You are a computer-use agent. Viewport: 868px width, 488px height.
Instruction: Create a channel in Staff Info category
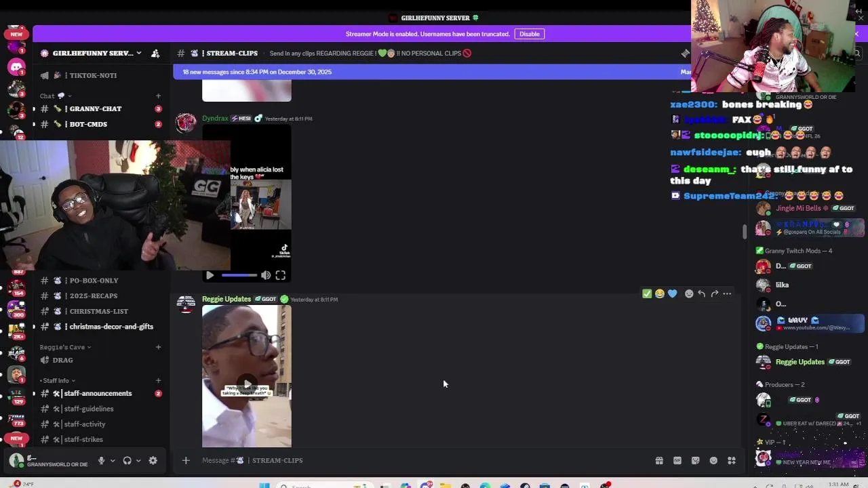click(x=158, y=380)
